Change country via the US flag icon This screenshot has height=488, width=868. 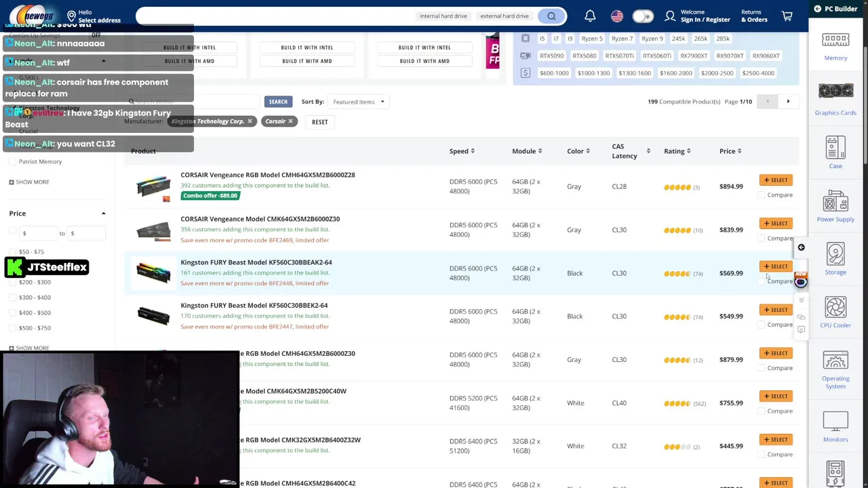click(616, 16)
